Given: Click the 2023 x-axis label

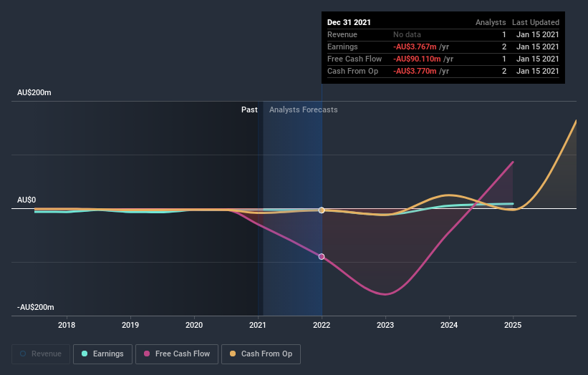Looking at the screenshot, I should (x=385, y=325).
